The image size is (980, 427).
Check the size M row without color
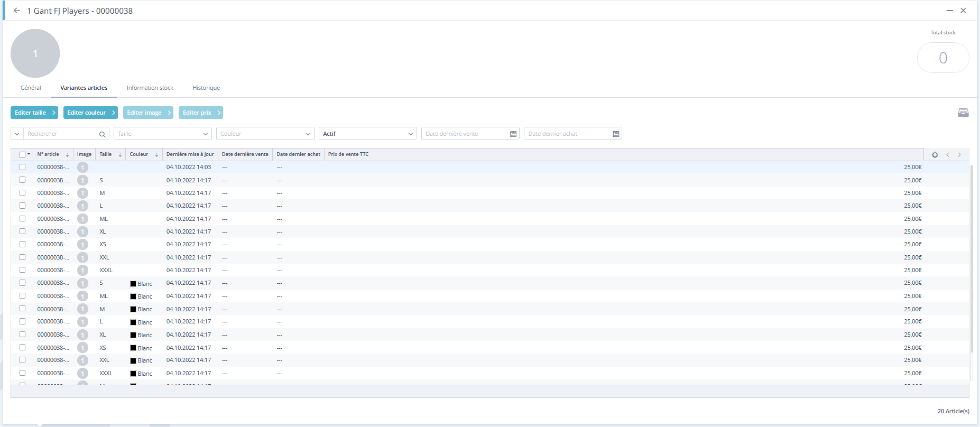click(22, 193)
